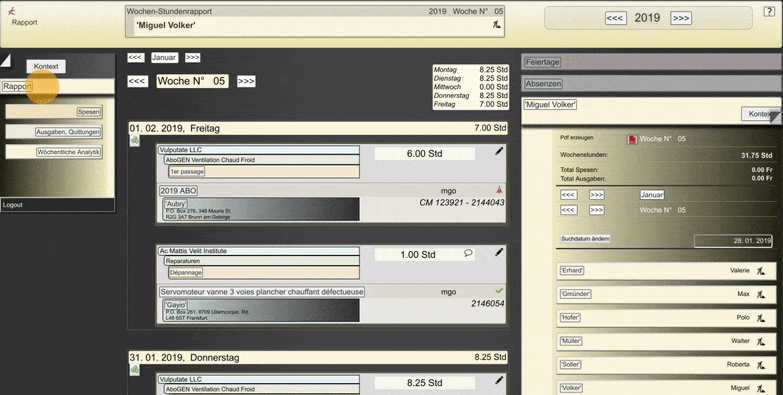Click the green checkmark on Servomoteur entry
The height and width of the screenshot is (395, 783).
coord(499,291)
